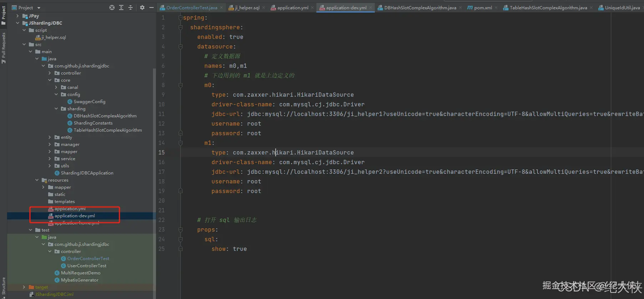644x299 pixels.
Task: Collapse the JShardingJDBC module
Action: pyautogui.click(x=18, y=23)
